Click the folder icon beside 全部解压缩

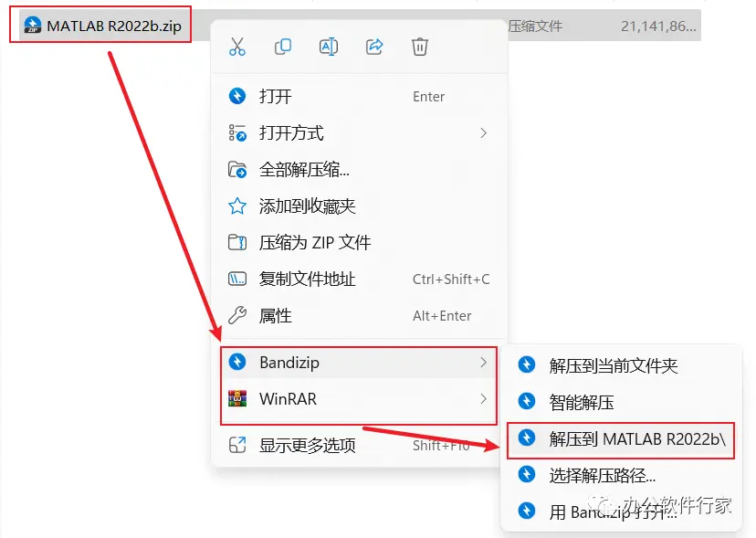[x=237, y=170]
